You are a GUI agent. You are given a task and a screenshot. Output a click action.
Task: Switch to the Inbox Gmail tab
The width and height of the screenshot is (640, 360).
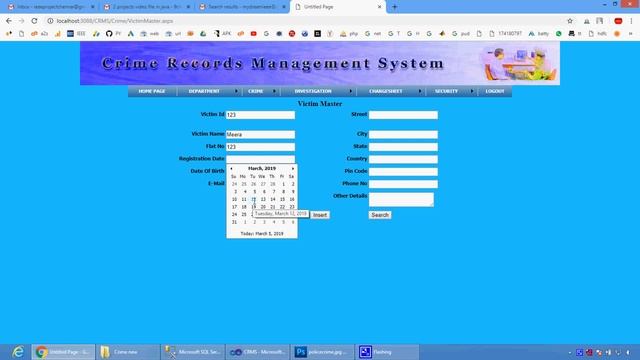point(51,7)
